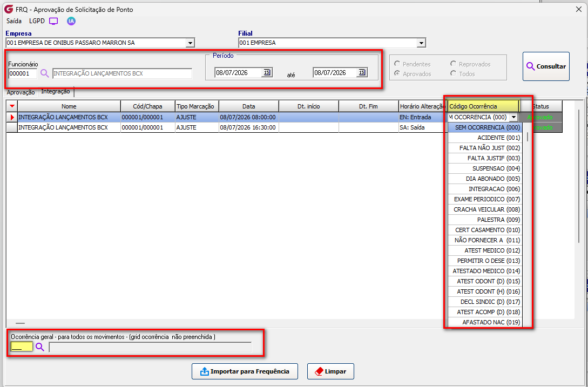Click the EN: Entrada cell
This screenshot has height=387, width=588.
click(423, 117)
